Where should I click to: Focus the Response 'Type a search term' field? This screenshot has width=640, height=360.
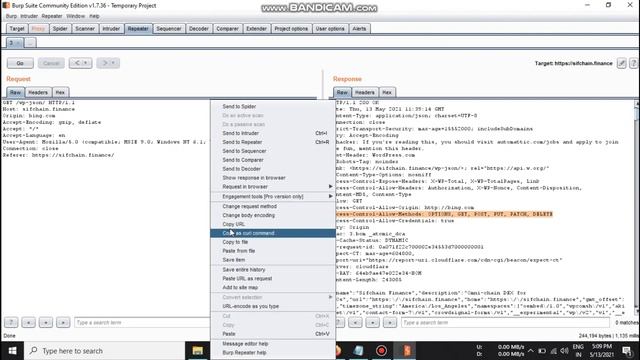coord(505,322)
